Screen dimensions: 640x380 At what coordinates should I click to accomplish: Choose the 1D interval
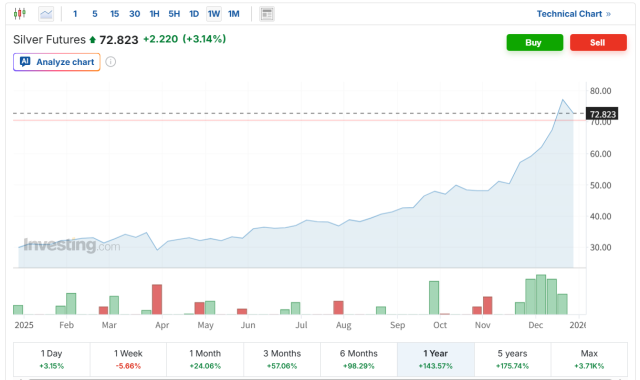click(194, 14)
